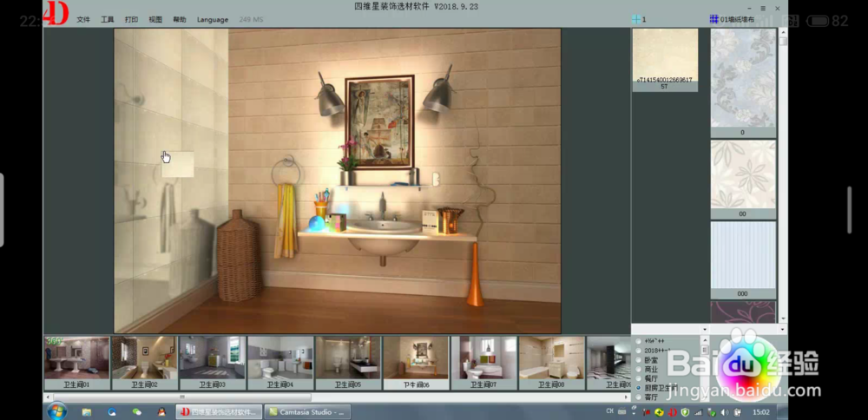Open the 视图 menu
Screen dimensions: 868x420
coord(155,19)
